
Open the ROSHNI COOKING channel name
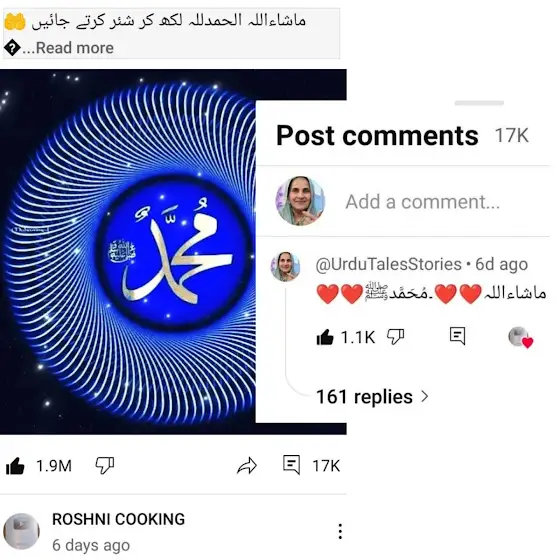click(119, 519)
